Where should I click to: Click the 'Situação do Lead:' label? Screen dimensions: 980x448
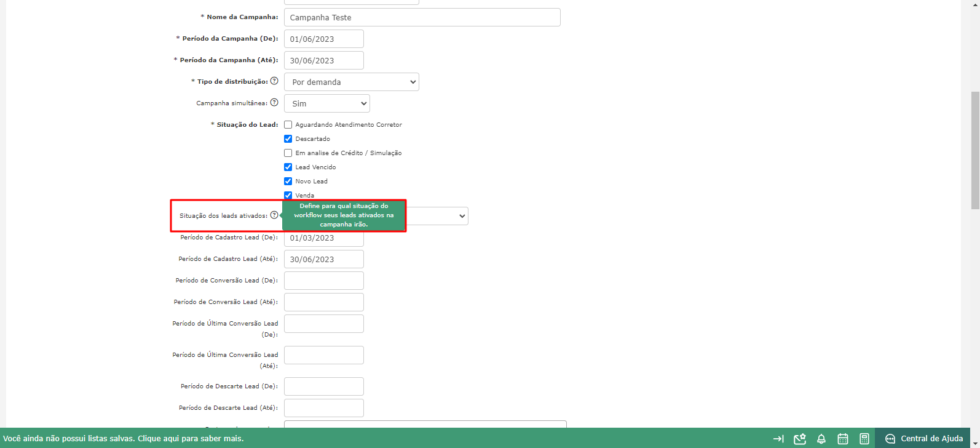click(x=247, y=124)
